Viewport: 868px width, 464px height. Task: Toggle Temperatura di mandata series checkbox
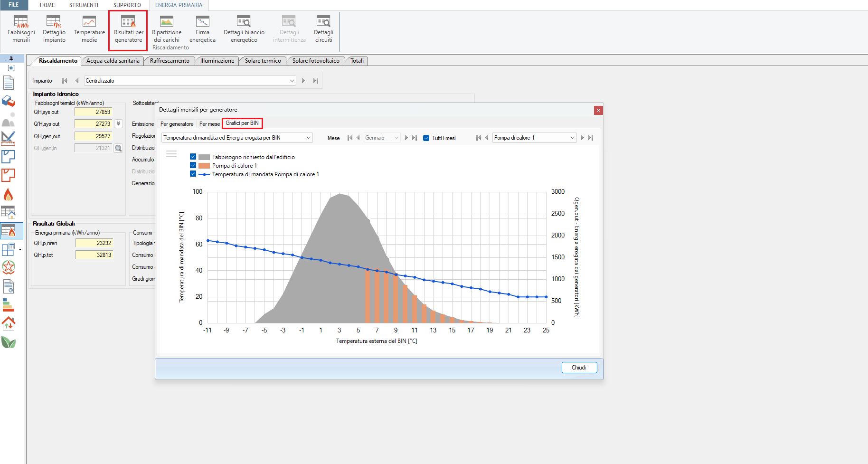(x=193, y=173)
